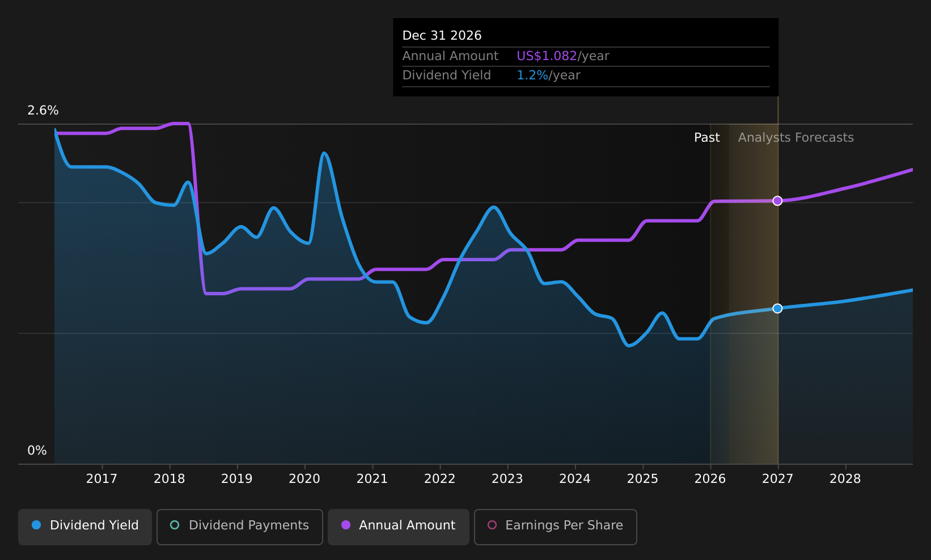This screenshot has width=931, height=560.
Task: Click the 2024 x-axis label
Action: 575,479
